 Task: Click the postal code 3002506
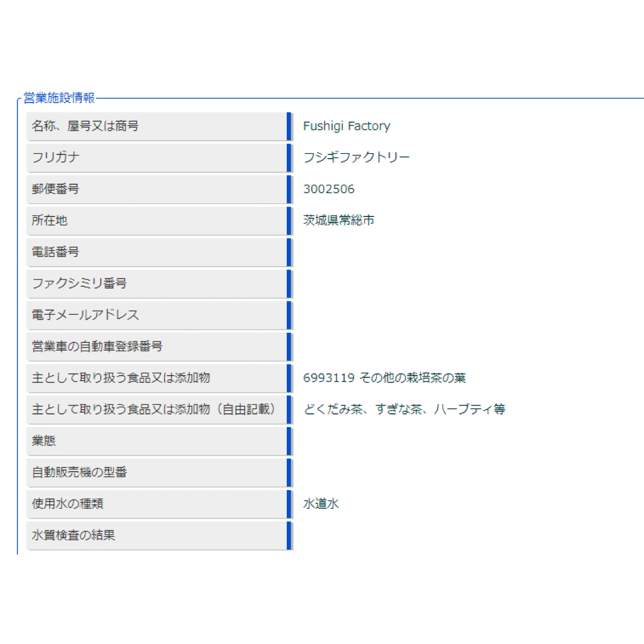point(329,189)
